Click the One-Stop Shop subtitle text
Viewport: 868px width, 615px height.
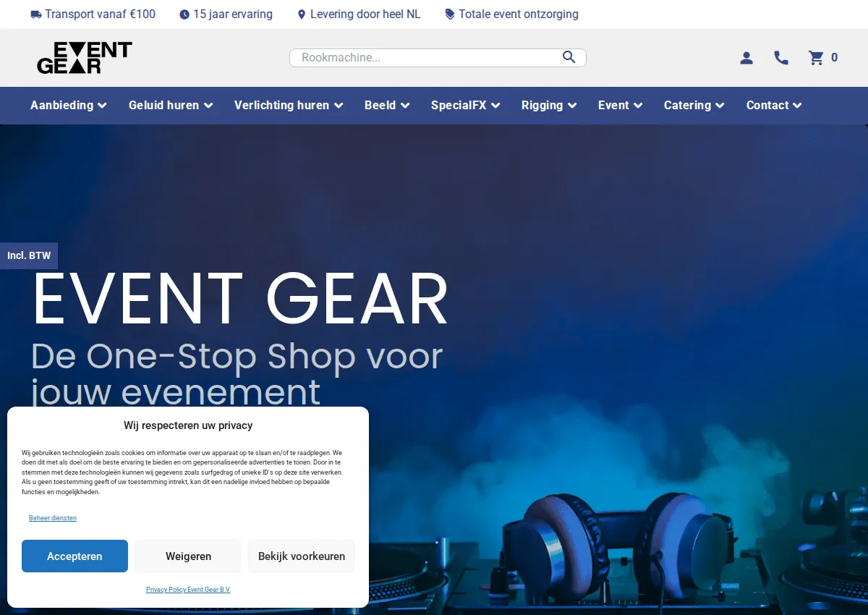coord(237,374)
